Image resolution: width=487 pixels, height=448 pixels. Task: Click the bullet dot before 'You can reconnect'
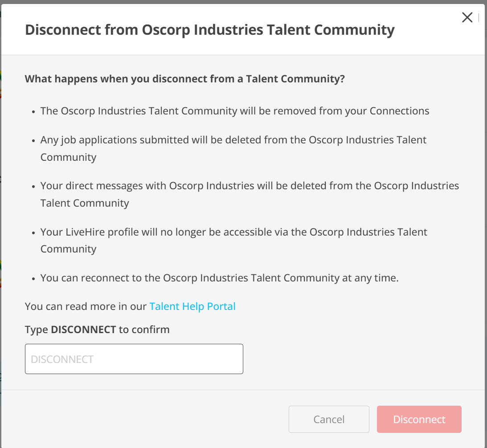(x=34, y=279)
